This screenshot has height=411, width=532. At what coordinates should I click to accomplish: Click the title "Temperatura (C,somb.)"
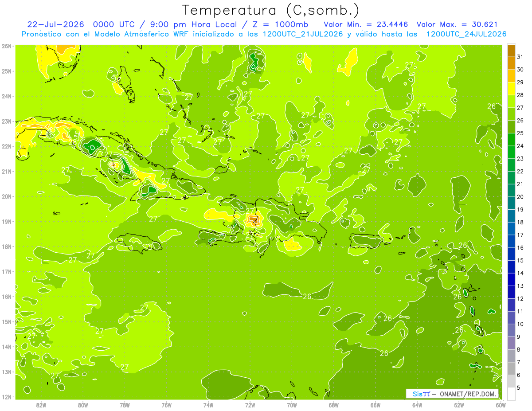[270, 11]
